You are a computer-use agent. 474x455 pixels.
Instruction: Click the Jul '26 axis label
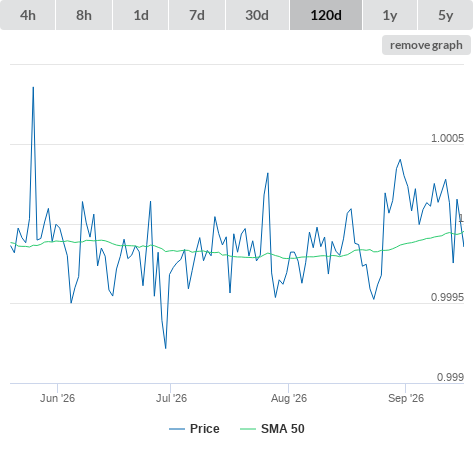click(x=171, y=398)
